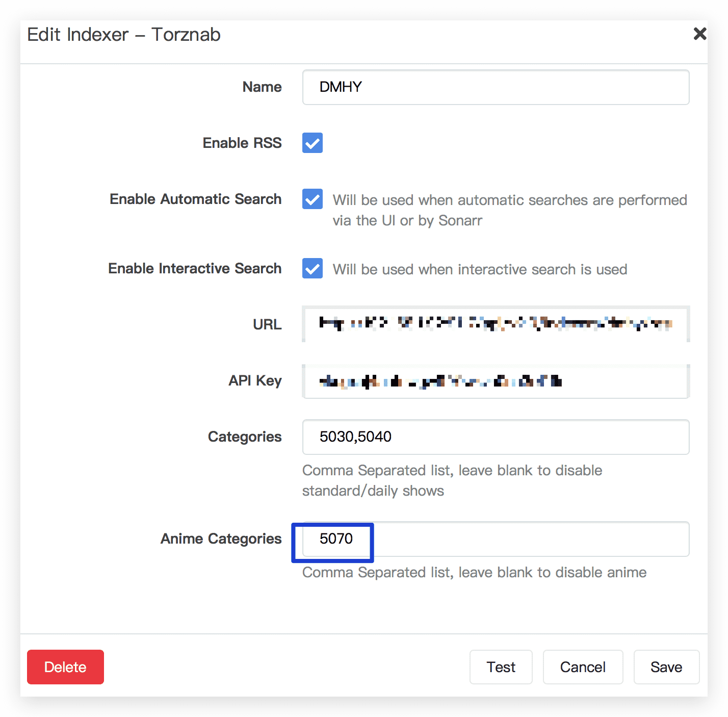Viewport: 728px width, 717px height.
Task: Click 'Will be used when interactive search is used' text
Action: pos(480,269)
